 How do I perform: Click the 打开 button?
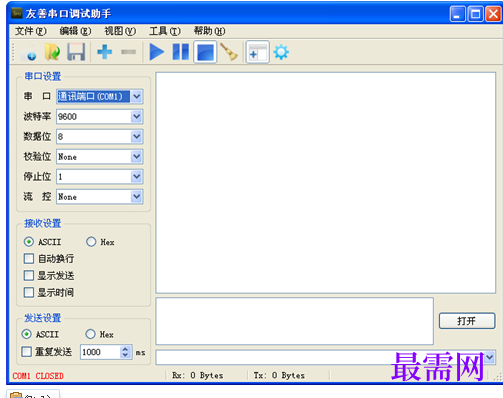(467, 321)
